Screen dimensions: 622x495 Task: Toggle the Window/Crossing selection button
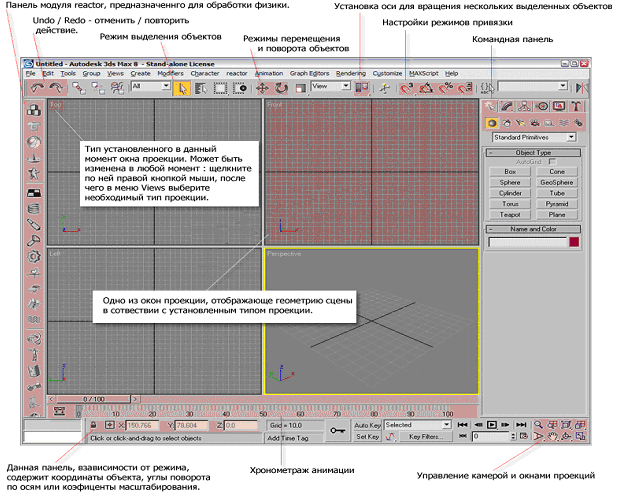tap(239, 88)
